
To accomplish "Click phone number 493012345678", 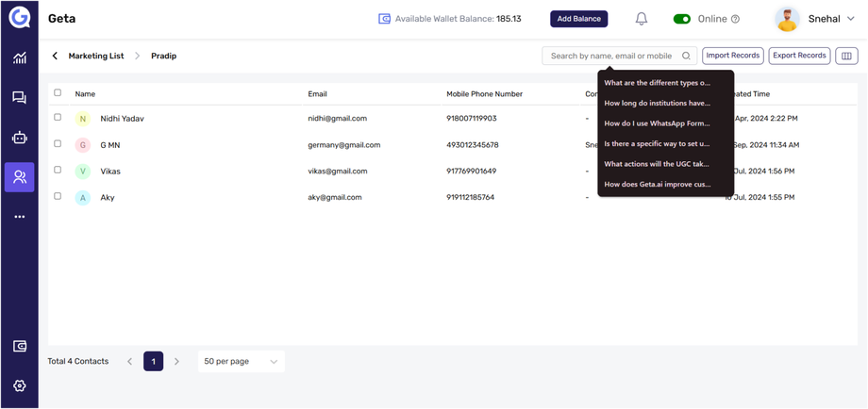I will (x=472, y=145).
